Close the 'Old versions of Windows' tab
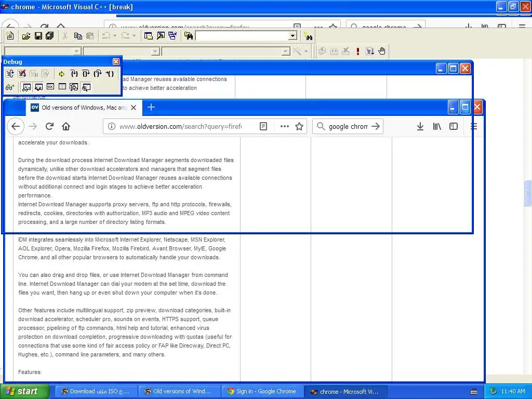This screenshot has width=532, height=399. (x=134, y=108)
